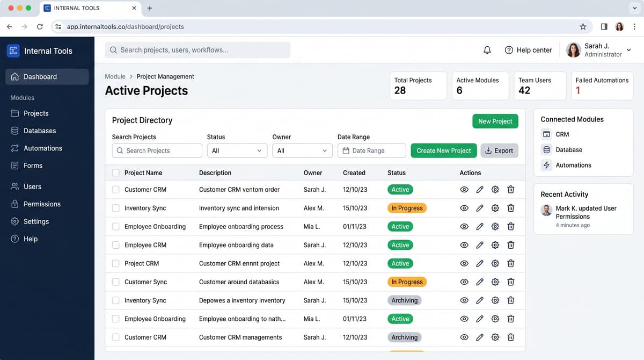Image resolution: width=644 pixels, height=360 pixels.
Task: Open the notifications bell icon
Action: coord(487,50)
